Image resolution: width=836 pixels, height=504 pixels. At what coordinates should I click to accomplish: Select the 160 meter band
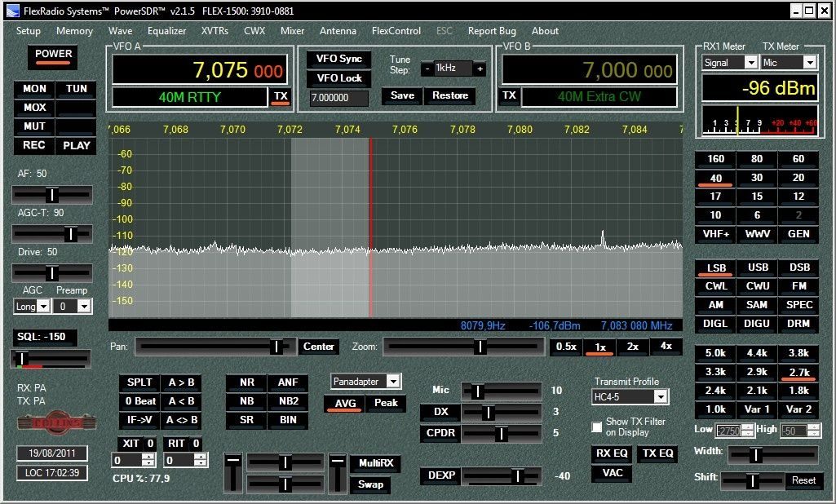point(715,159)
